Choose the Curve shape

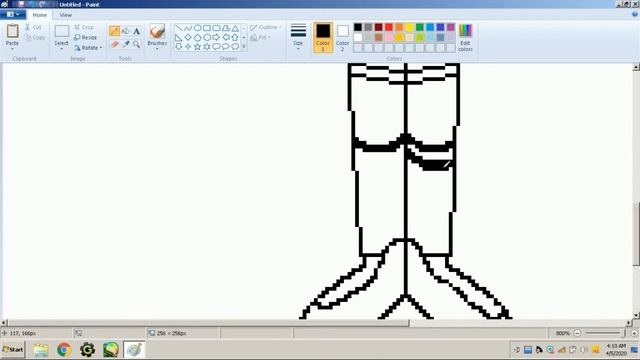[188, 28]
